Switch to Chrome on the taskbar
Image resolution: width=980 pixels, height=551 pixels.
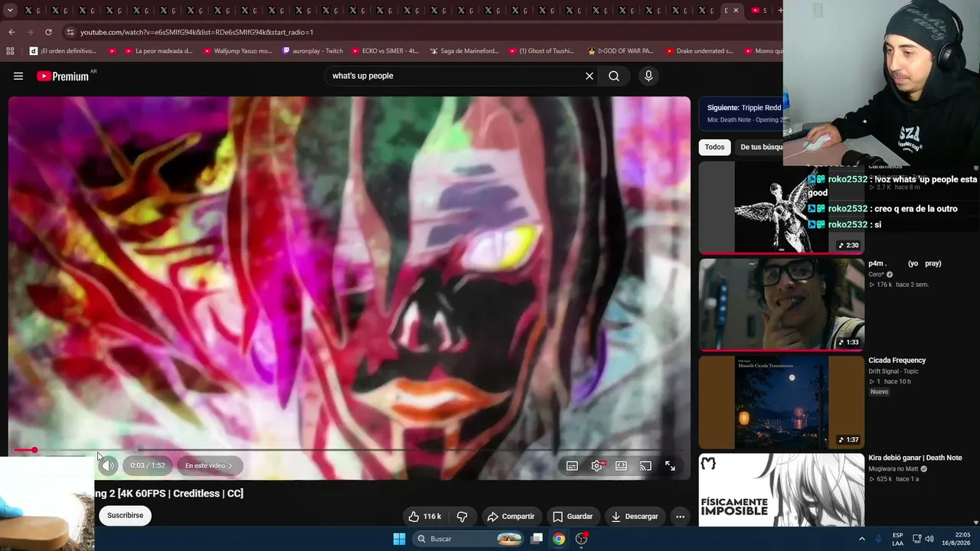point(559,539)
